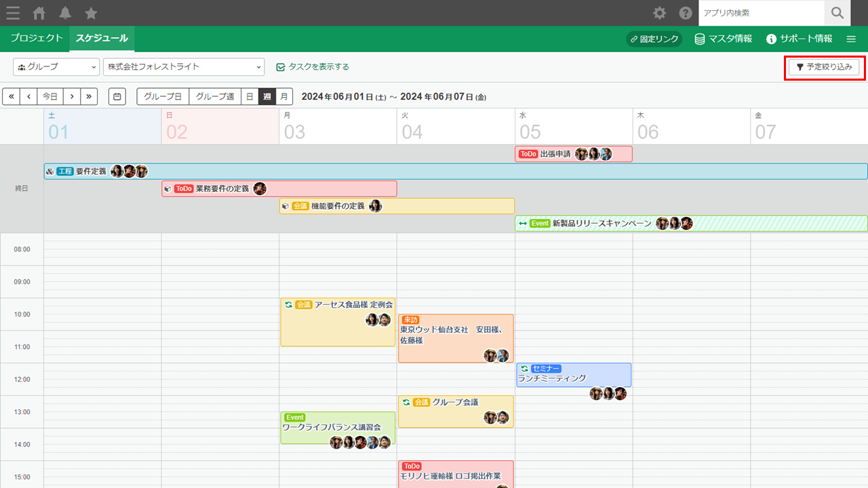Switch to グループ週 view
This screenshot has height=488, width=868.
click(215, 97)
